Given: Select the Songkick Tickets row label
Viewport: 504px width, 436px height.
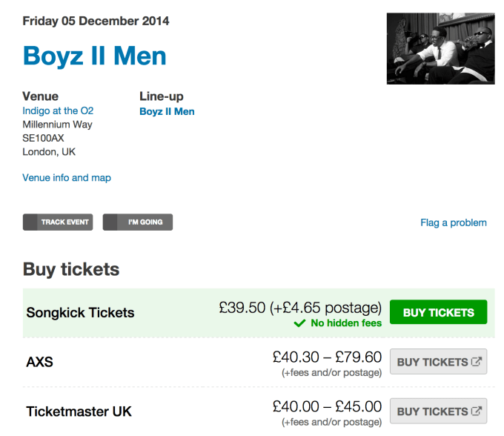Looking at the screenshot, I should pos(80,313).
